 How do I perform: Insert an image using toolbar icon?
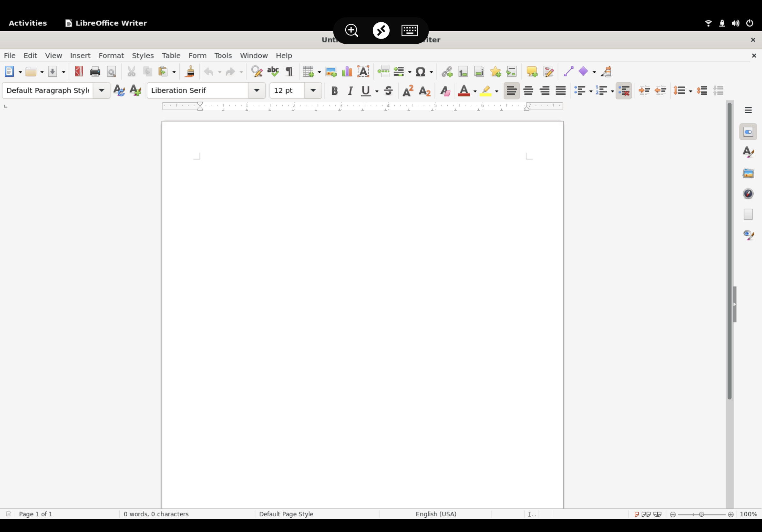pos(331,72)
